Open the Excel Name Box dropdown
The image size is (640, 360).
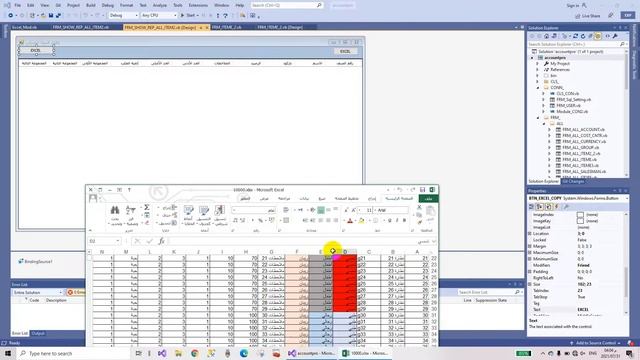(118, 241)
